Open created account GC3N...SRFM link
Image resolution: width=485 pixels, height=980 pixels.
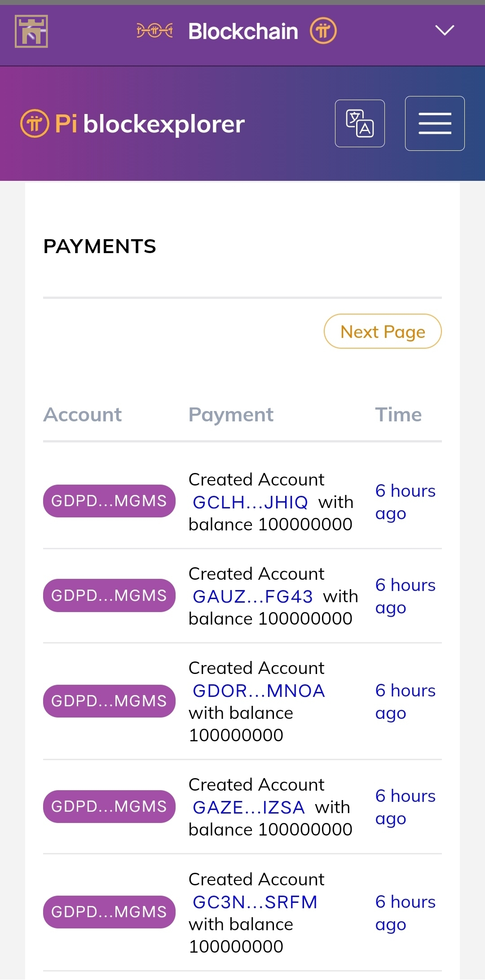click(x=255, y=902)
